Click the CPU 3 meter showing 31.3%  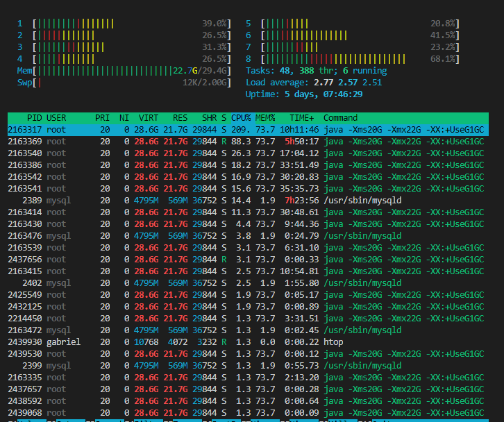[x=124, y=47]
